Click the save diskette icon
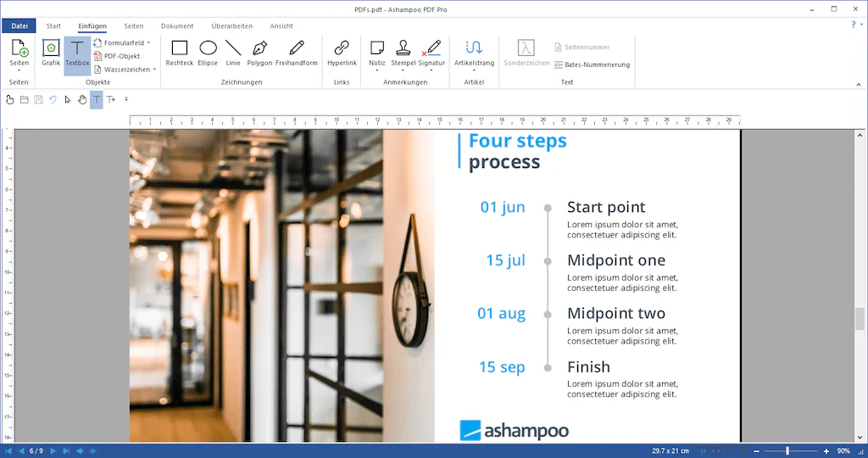Viewport: 868px width, 458px height. pyautogui.click(x=39, y=100)
